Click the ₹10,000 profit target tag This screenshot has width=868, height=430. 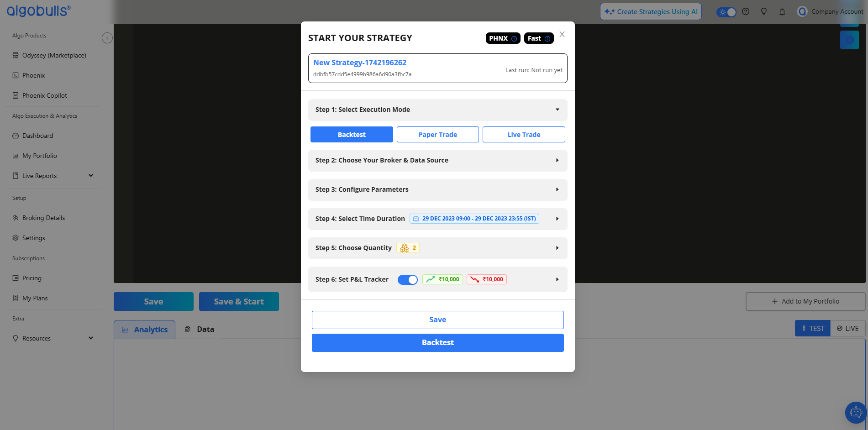tap(442, 279)
